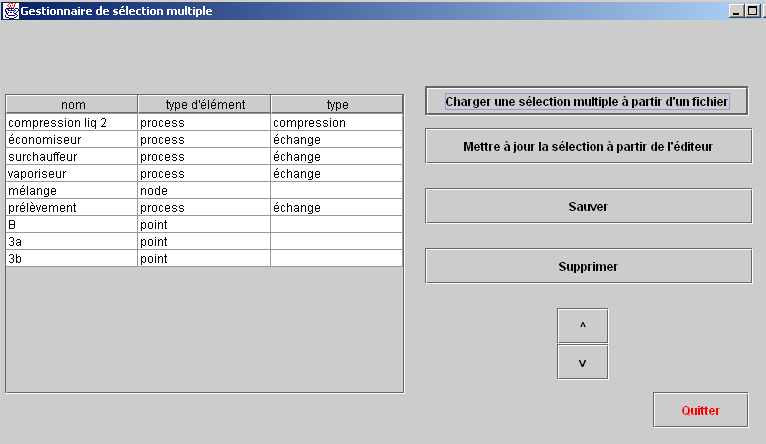766x444 pixels.
Task: Move the selection up with ^ button
Action: tap(582, 325)
